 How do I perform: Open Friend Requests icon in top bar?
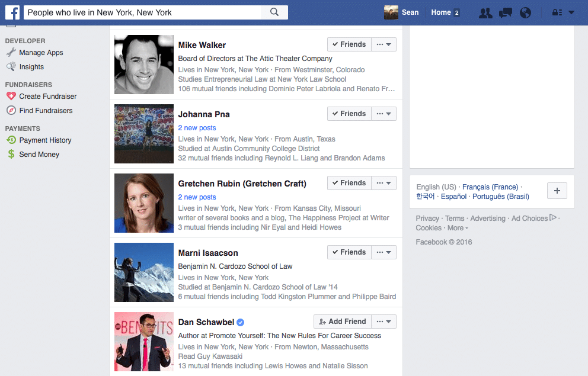[485, 13]
